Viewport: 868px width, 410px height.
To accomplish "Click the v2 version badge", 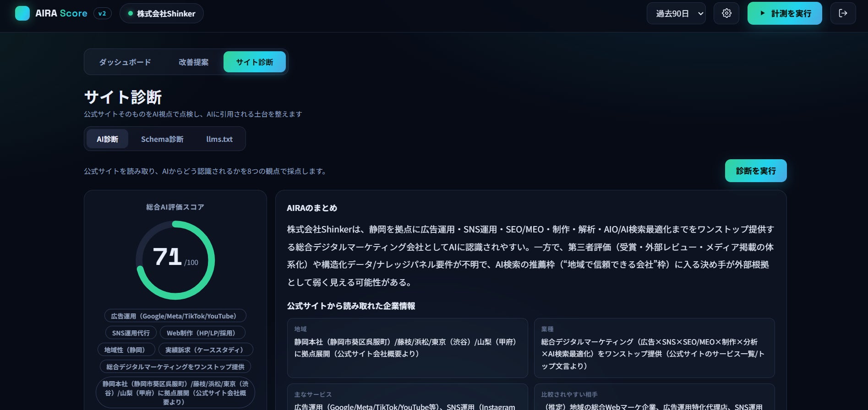I will (102, 13).
